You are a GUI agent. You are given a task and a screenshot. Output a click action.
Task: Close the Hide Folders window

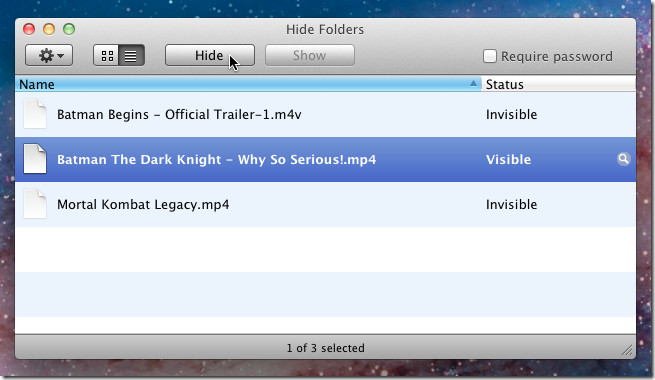click(x=29, y=29)
